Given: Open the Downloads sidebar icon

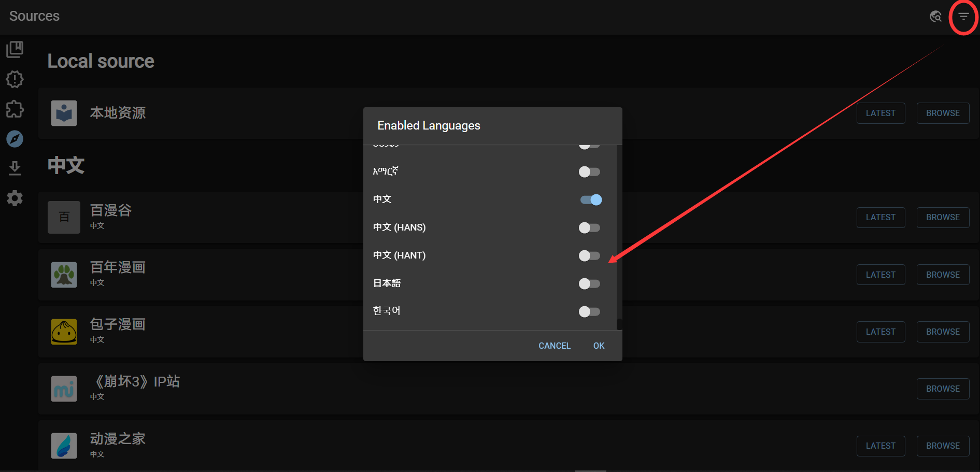Looking at the screenshot, I should click(x=15, y=168).
